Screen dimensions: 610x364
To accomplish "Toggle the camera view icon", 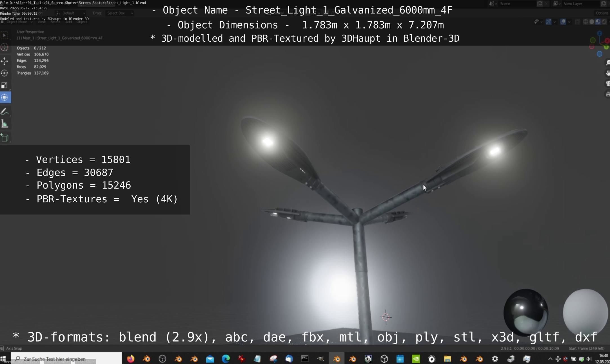I will tap(607, 84).
